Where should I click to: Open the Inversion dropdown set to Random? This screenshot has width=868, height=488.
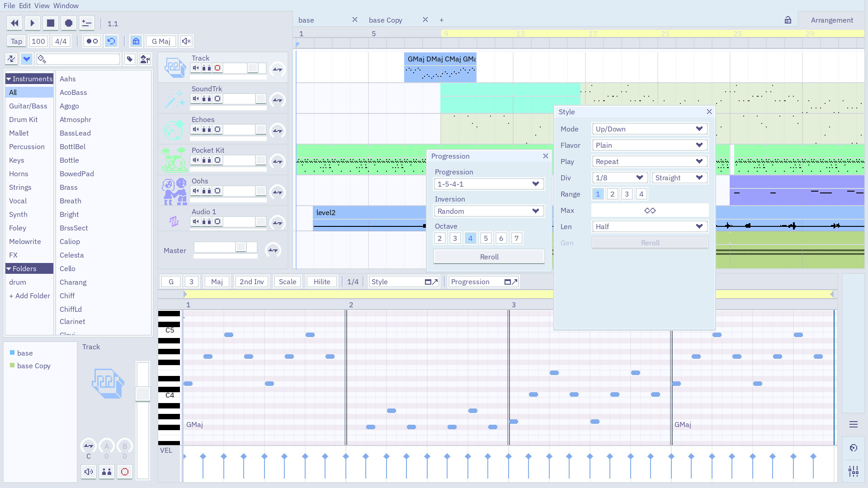click(x=489, y=211)
